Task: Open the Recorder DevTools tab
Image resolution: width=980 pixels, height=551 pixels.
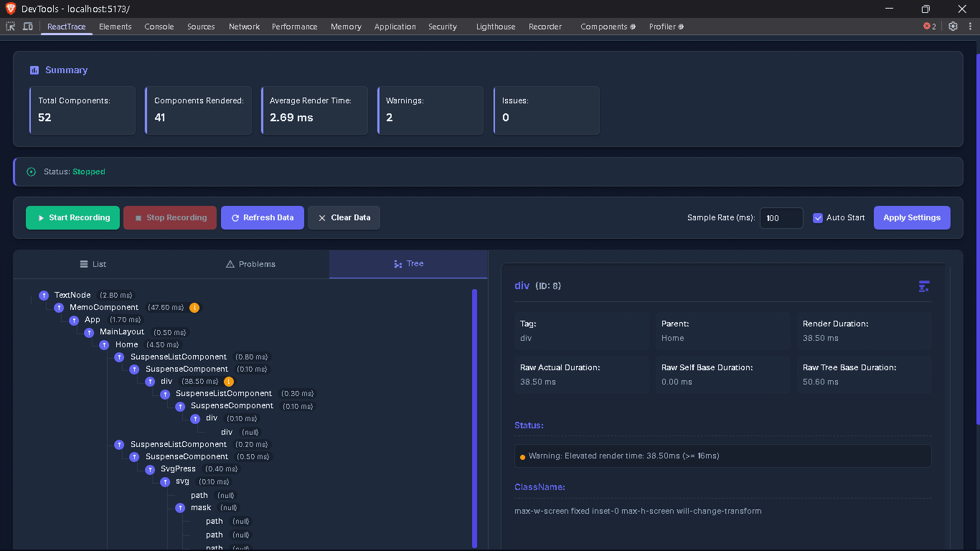Action: 545,27
